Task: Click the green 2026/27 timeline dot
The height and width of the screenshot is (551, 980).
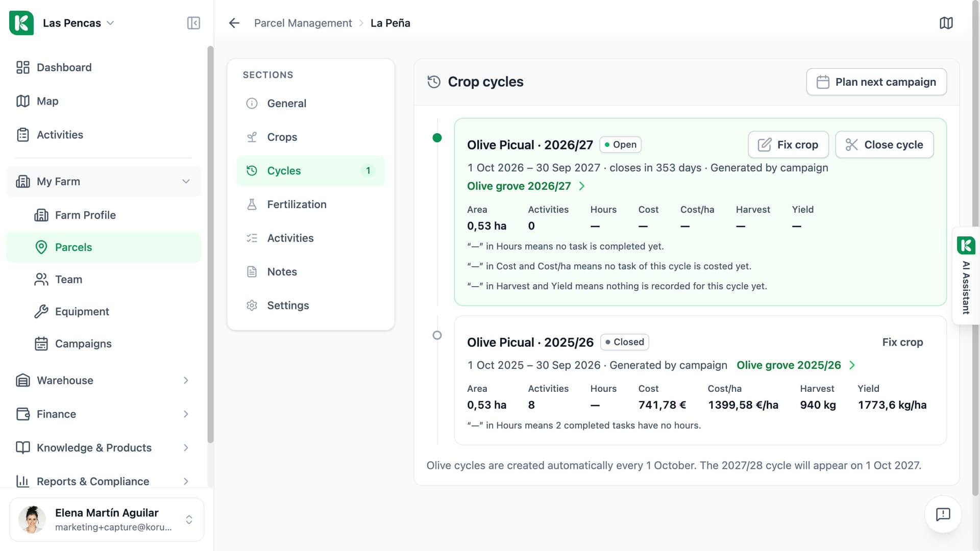Action: click(437, 138)
